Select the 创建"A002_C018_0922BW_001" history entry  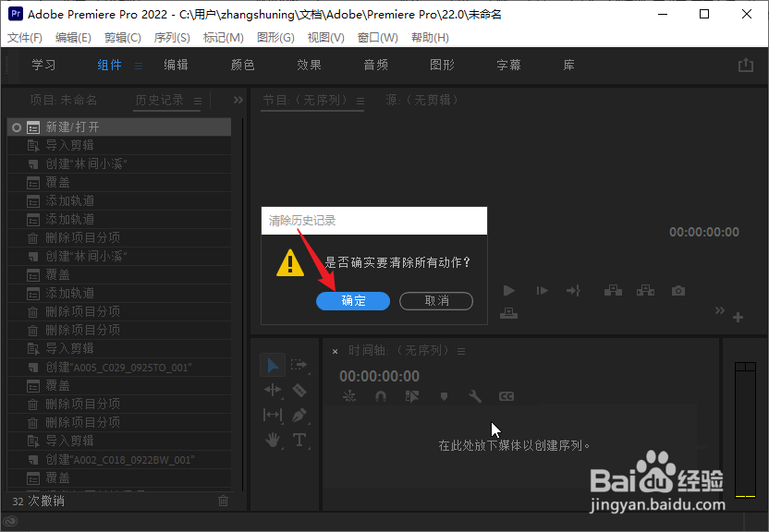click(x=119, y=460)
